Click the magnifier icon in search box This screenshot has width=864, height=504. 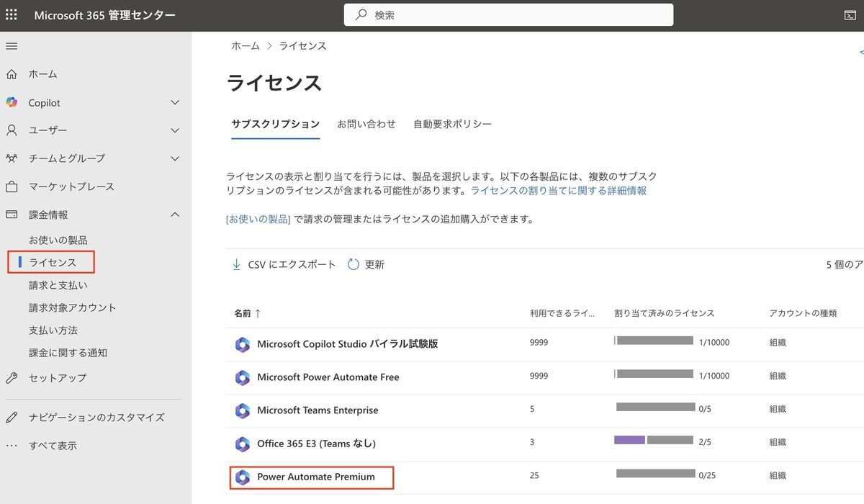coord(361,14)
